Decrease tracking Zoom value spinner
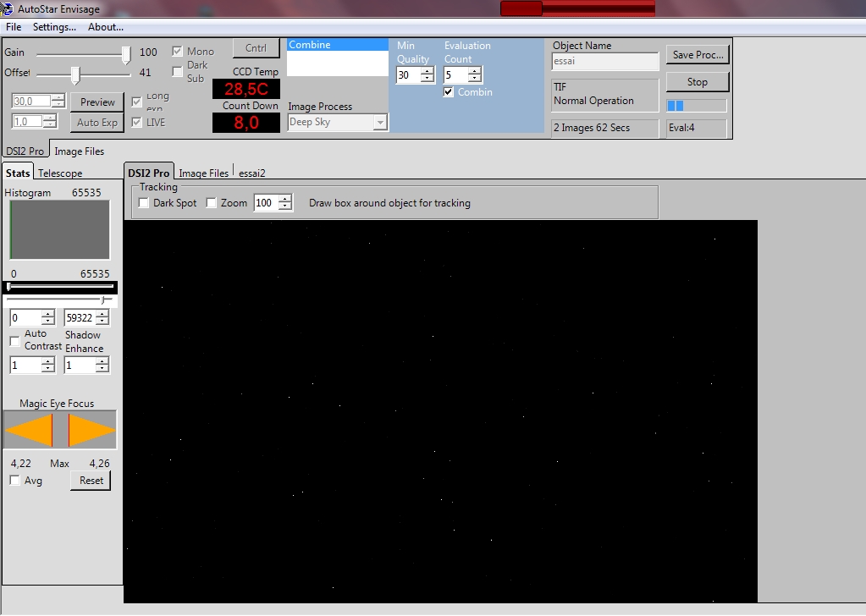Viewport: 866px width, 616px height. click(285, 206)
